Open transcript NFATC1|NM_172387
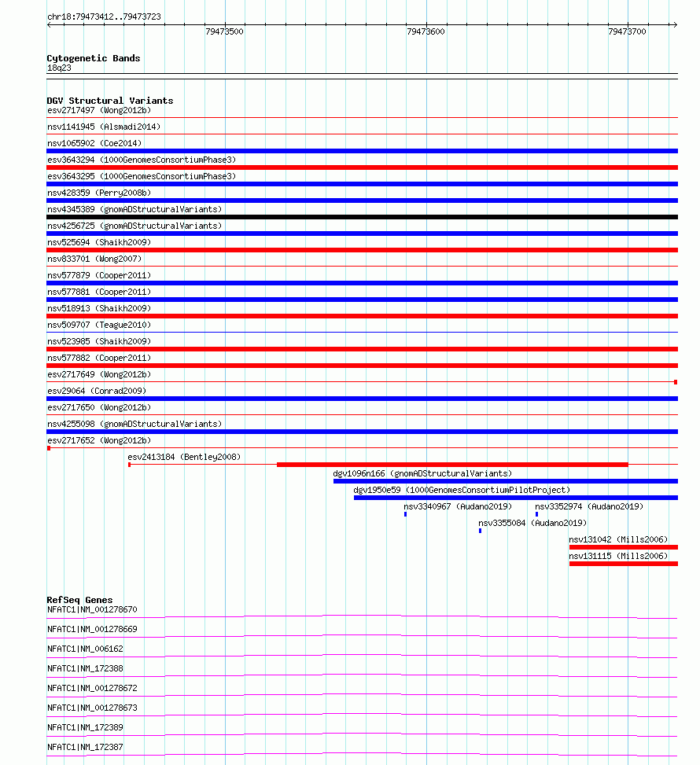 tap(85, 747)
